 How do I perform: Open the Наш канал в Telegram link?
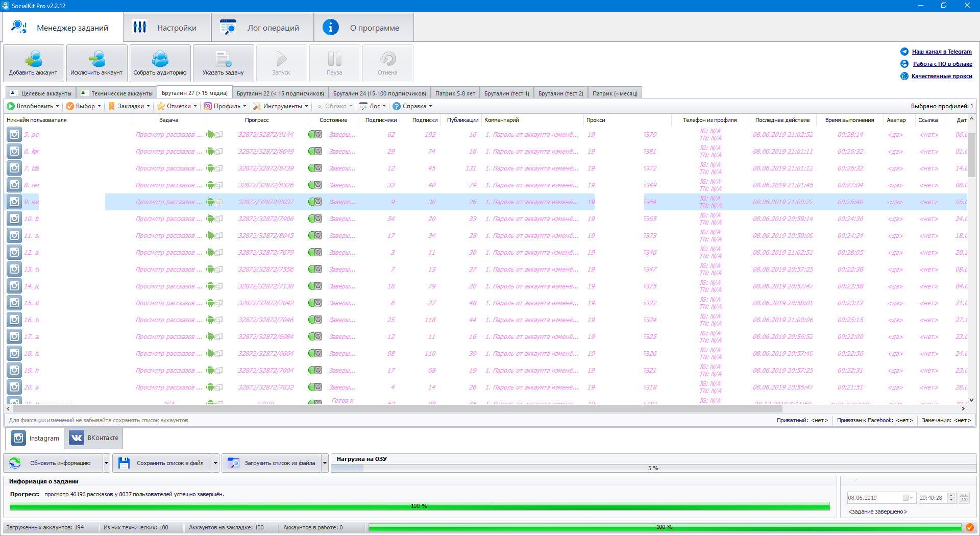(x=942, y=52)
